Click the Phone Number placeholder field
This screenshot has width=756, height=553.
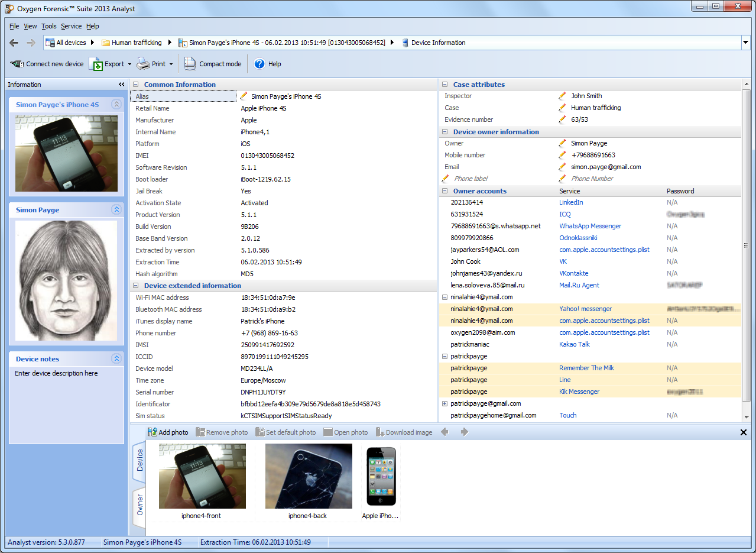point(592,179)
